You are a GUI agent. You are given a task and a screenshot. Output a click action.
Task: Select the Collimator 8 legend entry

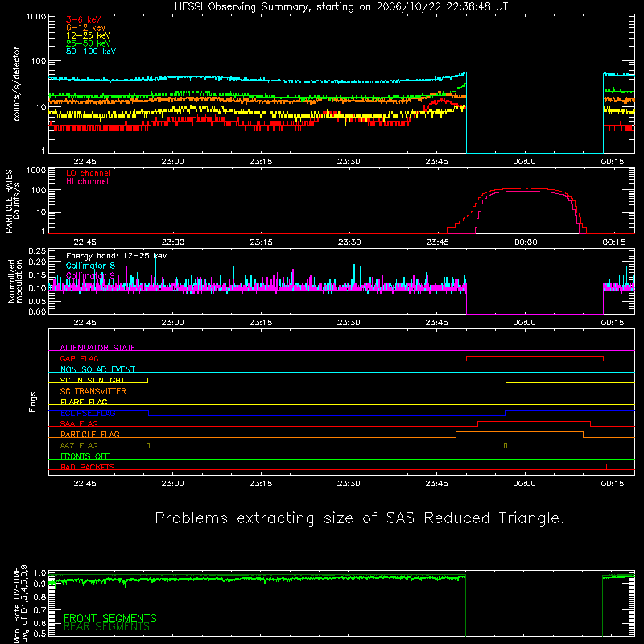tap(90, 266)
